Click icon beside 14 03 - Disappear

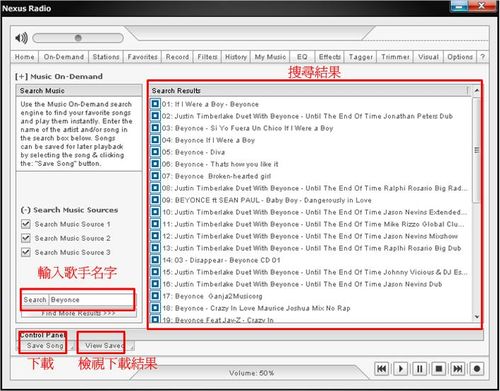pyautogui.click(x=155, y=260)
